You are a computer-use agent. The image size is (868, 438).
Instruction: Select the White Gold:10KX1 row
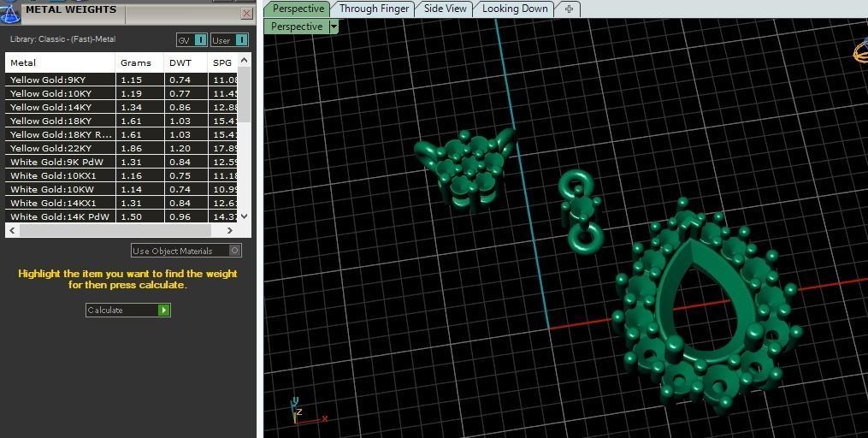pyautogui.click(x=121, y=175)
